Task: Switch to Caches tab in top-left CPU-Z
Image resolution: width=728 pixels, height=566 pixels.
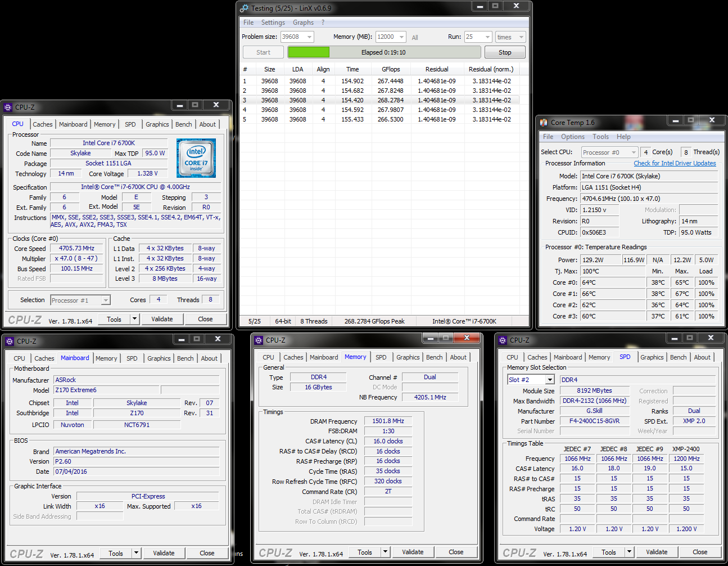Action: coord(43,124)
